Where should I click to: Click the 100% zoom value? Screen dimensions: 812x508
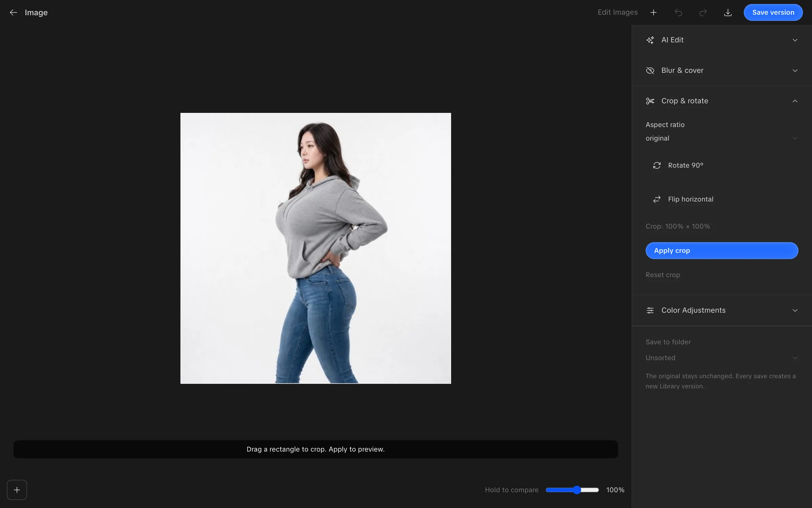tap(615, 490)
